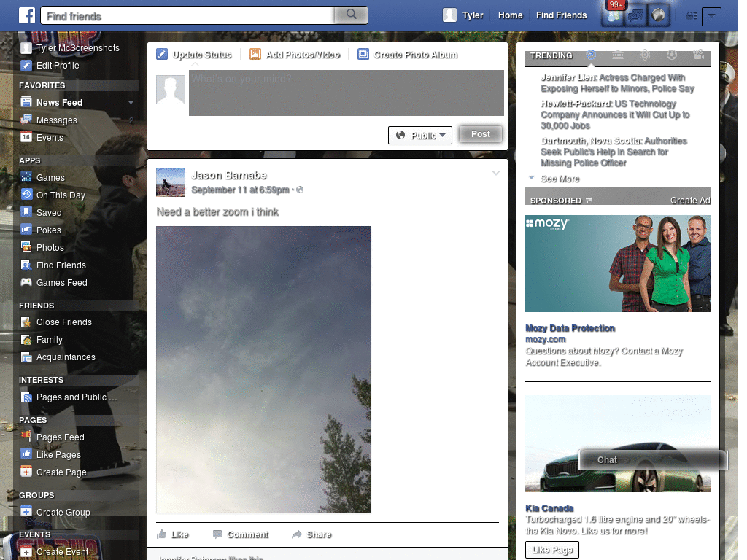The height and width of the screenshot is (560, 747).
Task: Open Tyler McScreenshots profile link in sidebar
Action: (77, 47)
